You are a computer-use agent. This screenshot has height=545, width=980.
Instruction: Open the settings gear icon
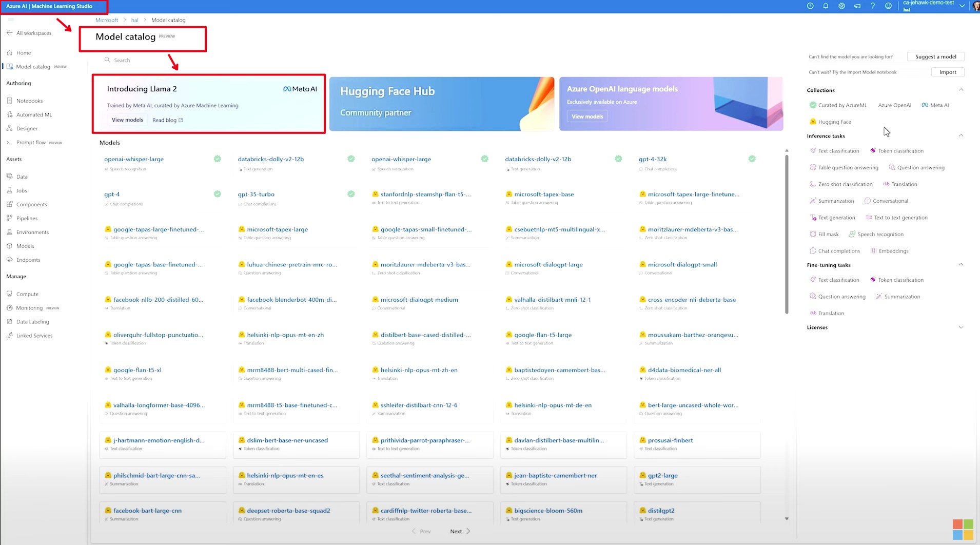coord(841,6)
